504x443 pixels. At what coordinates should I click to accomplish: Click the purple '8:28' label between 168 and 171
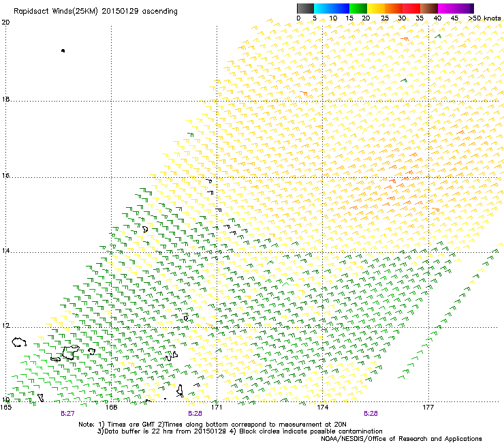[x=195, y=414]
